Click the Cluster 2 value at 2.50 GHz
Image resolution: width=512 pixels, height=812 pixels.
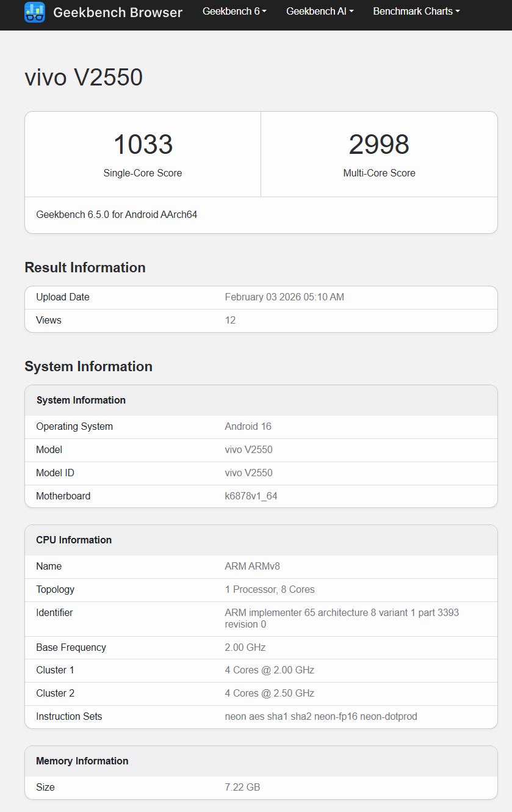269,694
